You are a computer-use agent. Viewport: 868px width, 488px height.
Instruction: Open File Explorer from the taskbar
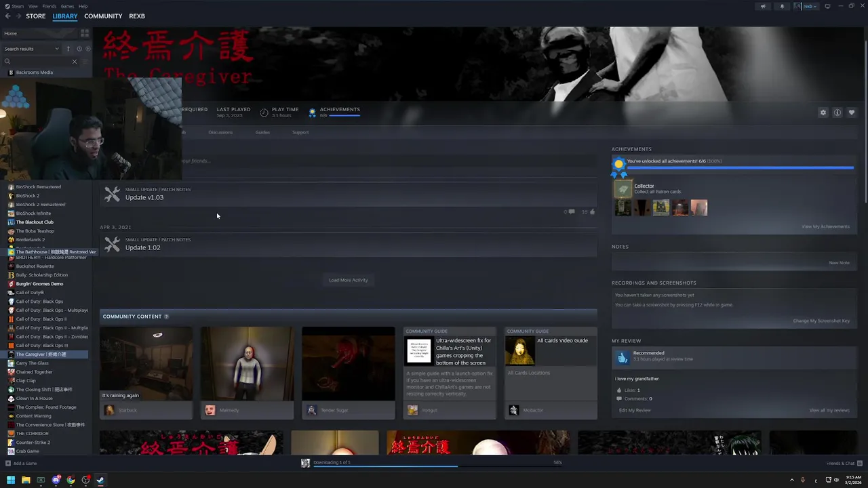click(x=26, y=480)
